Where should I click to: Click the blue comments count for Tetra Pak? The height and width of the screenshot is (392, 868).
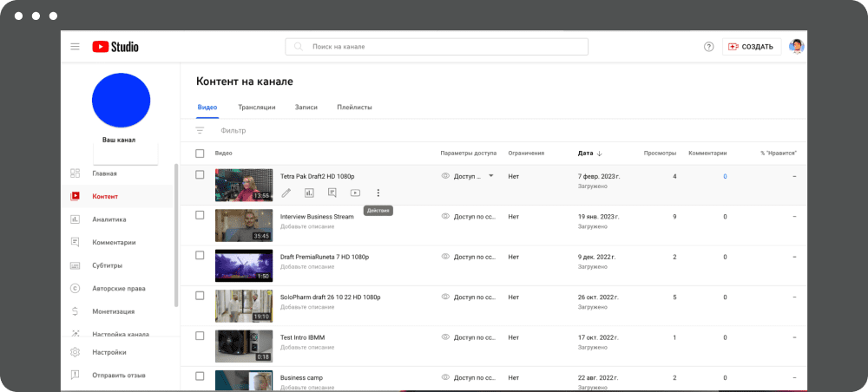[725, 176]
